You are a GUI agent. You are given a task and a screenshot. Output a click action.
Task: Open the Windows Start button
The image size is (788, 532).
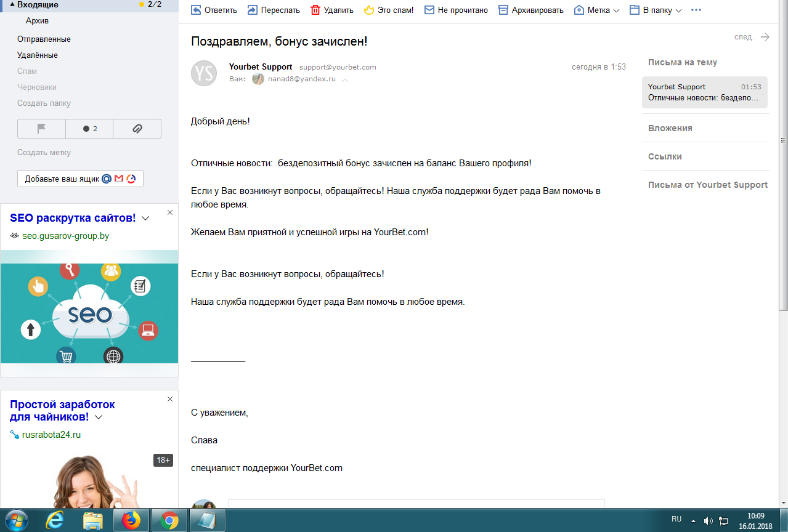[17, 520]
